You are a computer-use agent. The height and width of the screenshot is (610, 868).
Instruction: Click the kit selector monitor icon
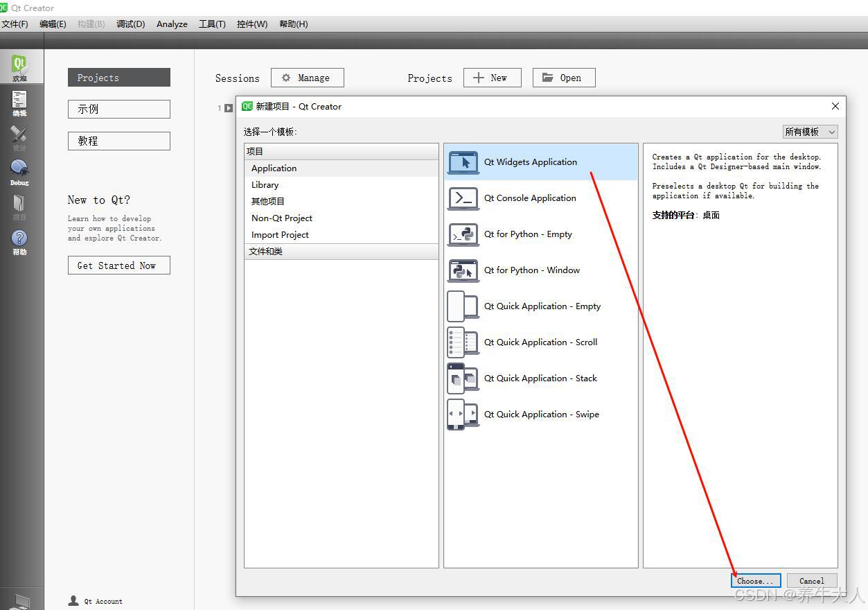pos(21,602)
